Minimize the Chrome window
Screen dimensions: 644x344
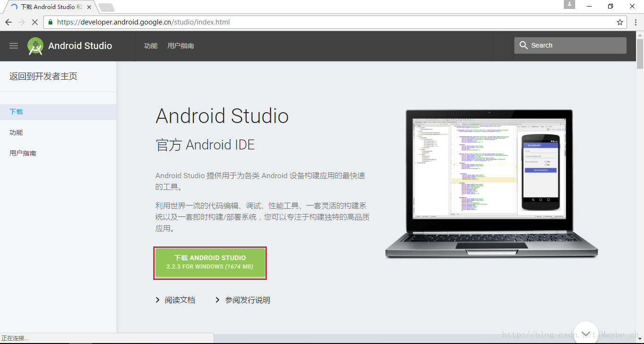tap(589, 6)
